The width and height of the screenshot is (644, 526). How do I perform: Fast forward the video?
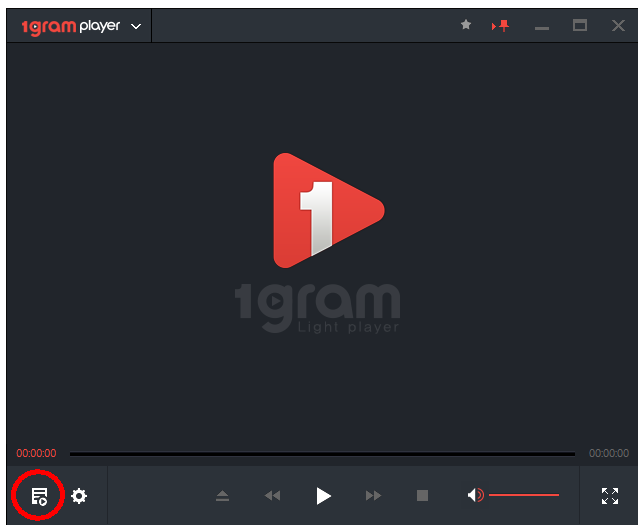click(x=373, y=496)
